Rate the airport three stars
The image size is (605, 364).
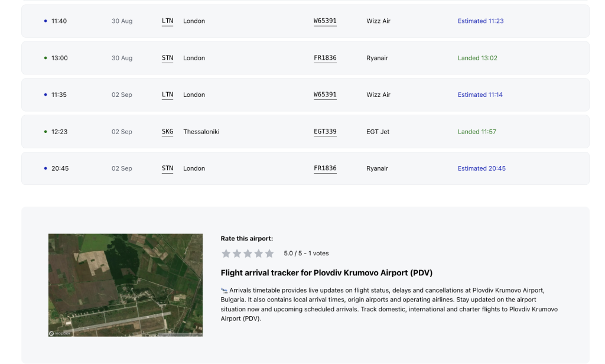click(x=248, y=253)
